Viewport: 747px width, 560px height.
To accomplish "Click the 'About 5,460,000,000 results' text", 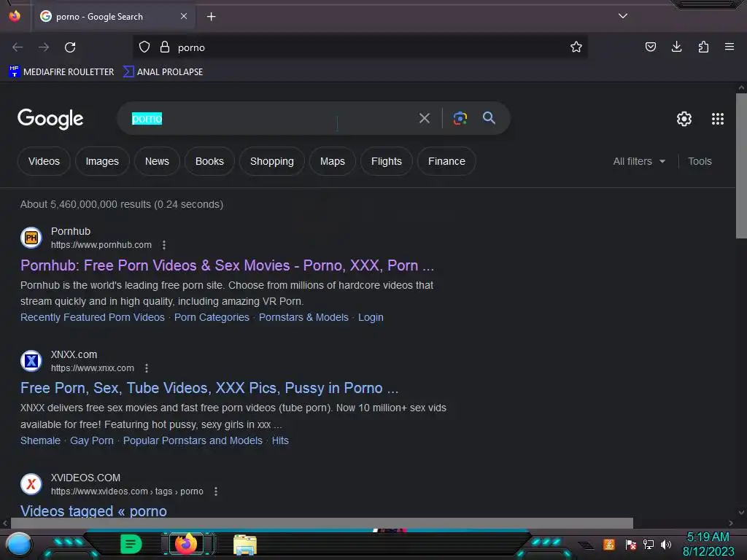I will [x=122, y=204].
